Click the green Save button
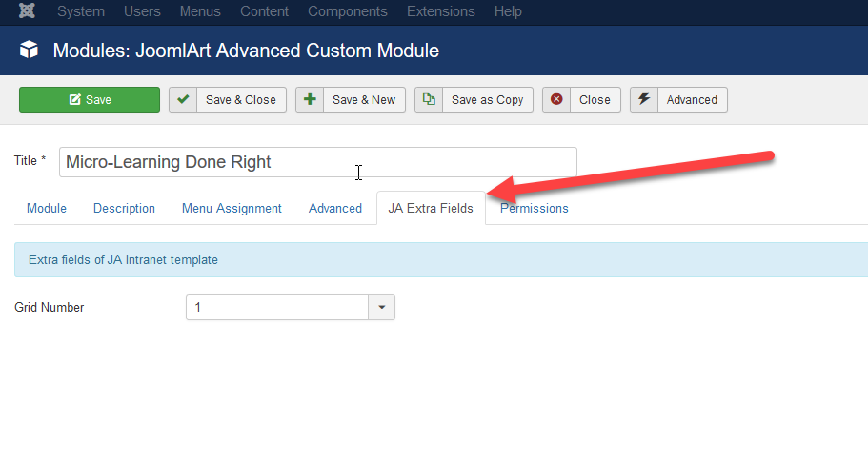This screenshot has height=451, width=868. pyautogui.click(x=90, y=100)
